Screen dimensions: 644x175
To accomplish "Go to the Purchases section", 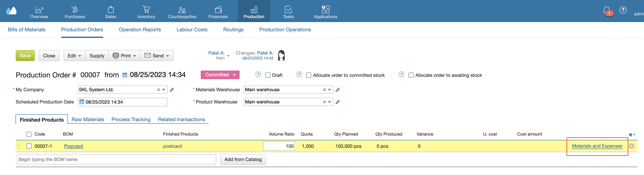I will point(75,12).
